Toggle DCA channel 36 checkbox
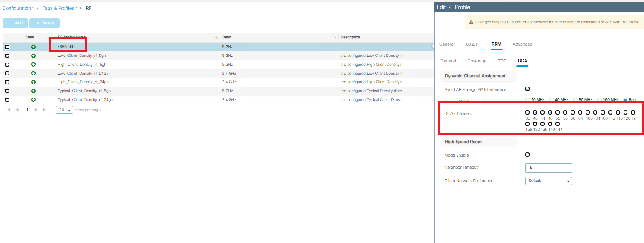644x243 pixels. click(x=527, y=113)
